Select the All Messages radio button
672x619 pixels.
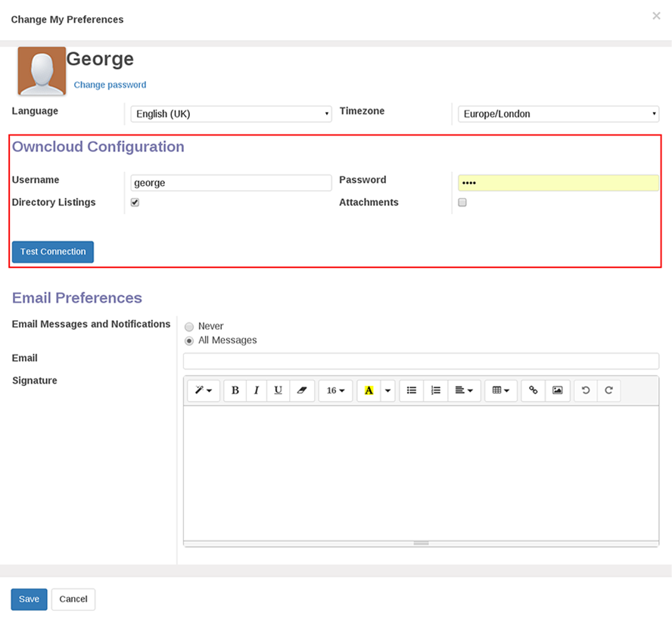pyautogui.click(x=189, y=341)
